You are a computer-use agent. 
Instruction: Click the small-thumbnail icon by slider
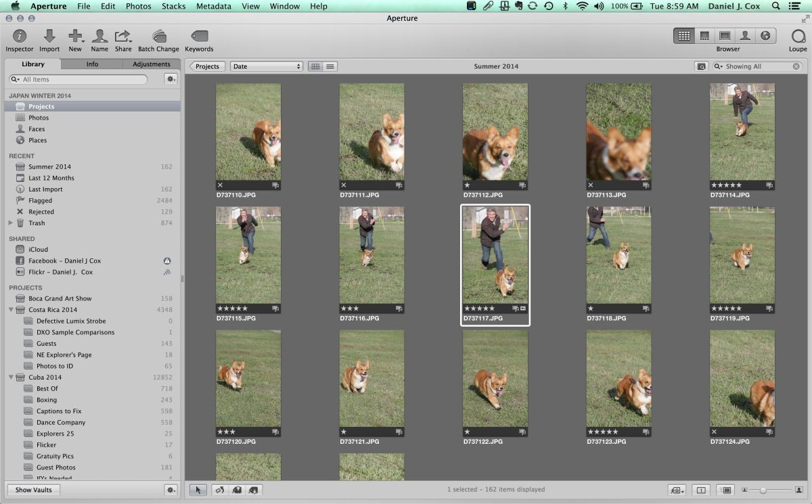click(745, 490)
